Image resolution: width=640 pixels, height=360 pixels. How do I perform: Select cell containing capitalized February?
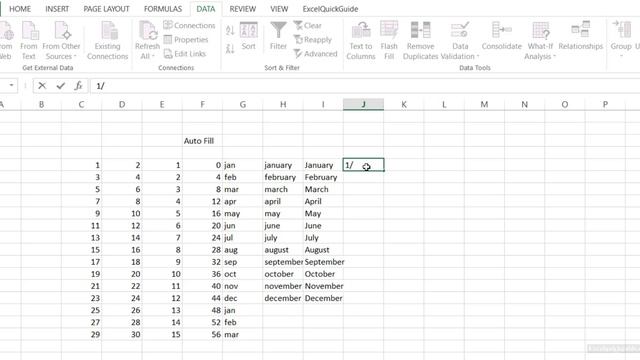(x=323, y=177)
